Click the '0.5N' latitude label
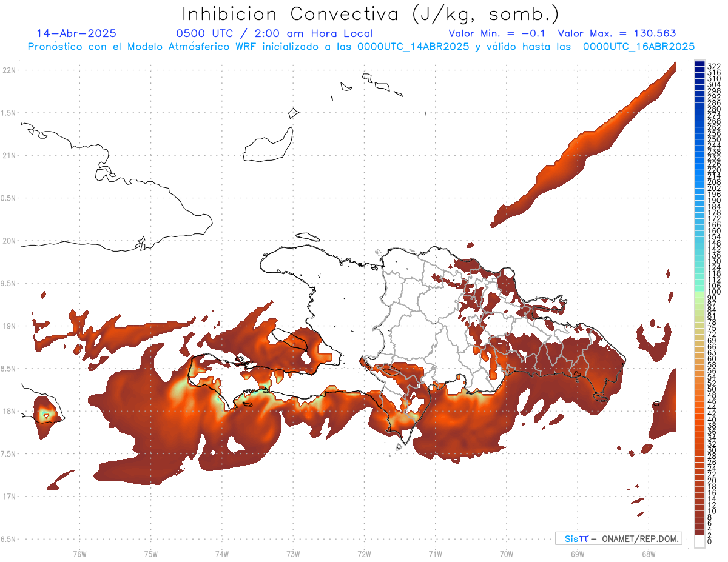The height and width of the screenshot is (562, 728). [x=8, y=198]
